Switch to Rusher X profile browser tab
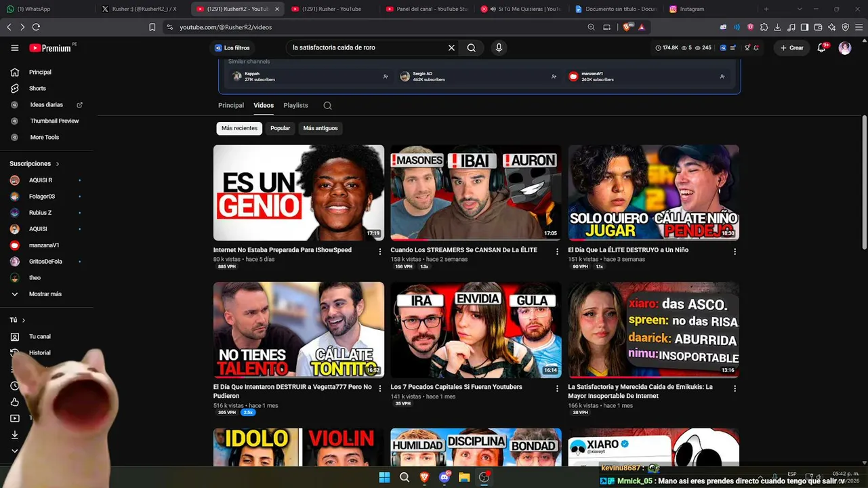The height and width of the screenshot is (488, 868). [x=143, y=9]
